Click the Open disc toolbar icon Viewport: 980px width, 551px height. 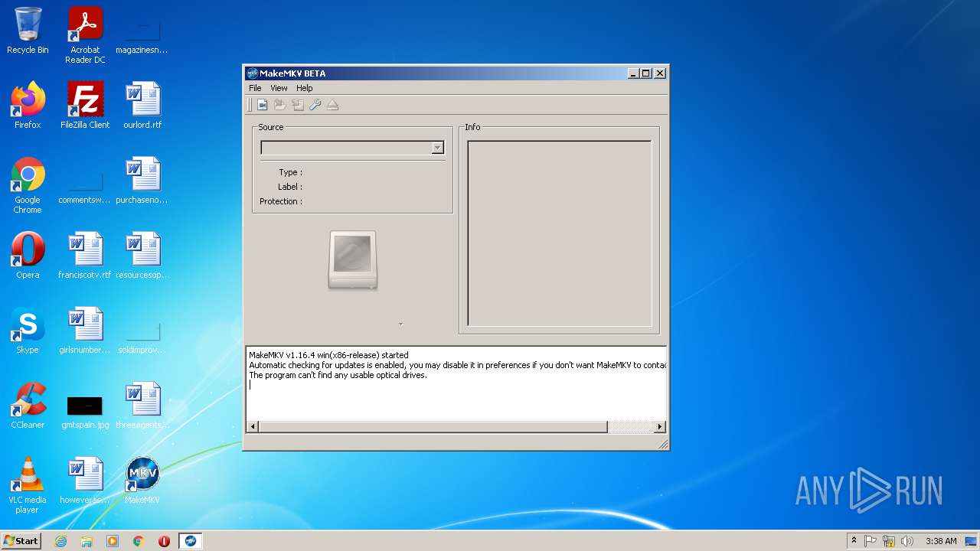pyautogui.click(x=280, y=105)
